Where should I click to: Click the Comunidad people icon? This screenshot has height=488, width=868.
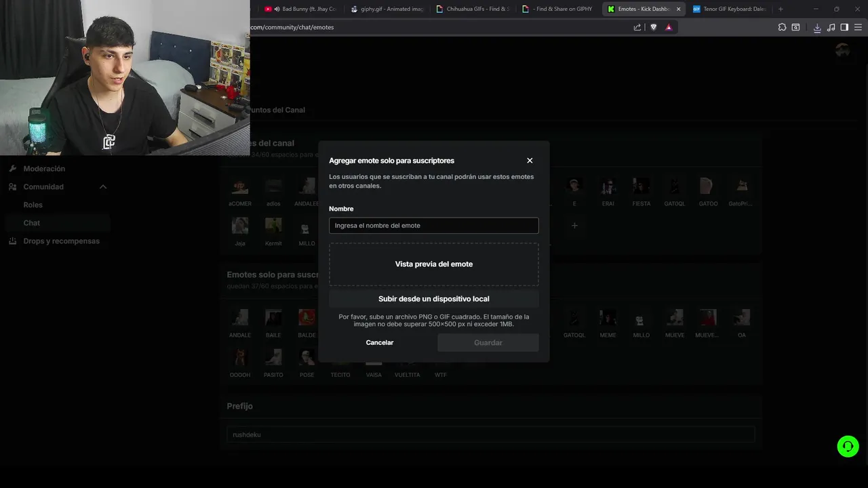[13, 187]
